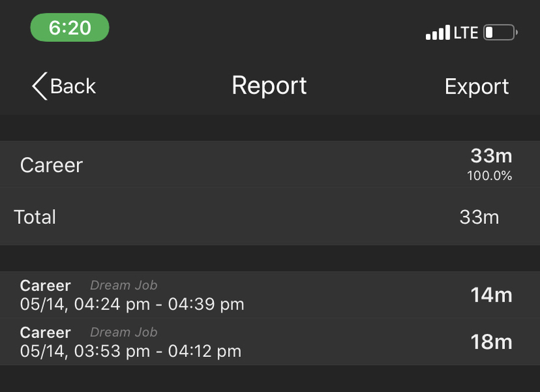Open the Career category summary row

pyautogui.click(x=270, y=165)
